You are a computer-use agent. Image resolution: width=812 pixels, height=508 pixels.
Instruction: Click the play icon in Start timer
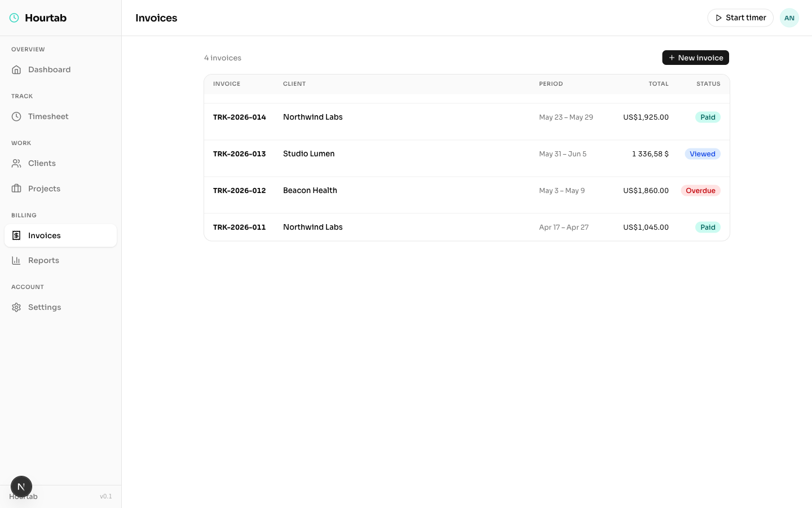click(718, 18)
